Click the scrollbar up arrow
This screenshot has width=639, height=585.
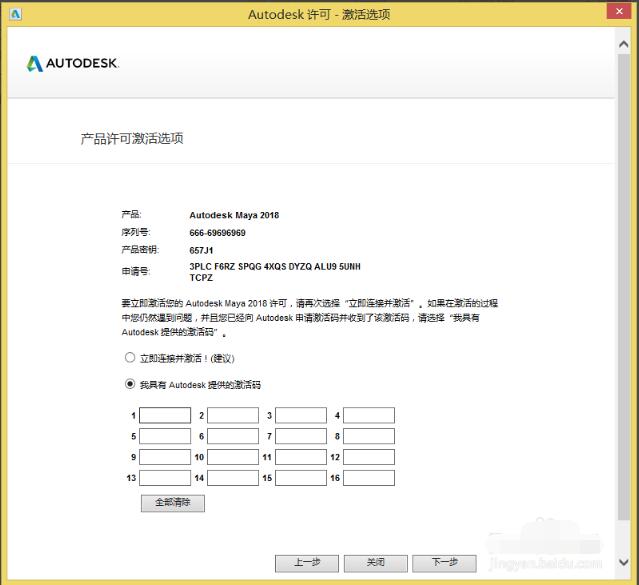tap(624, 44)
